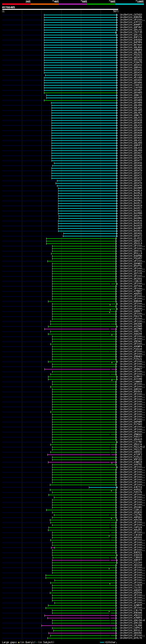Select the UniRef100_C1BKJ2 hit label
This screenshot has width=146, height=644.
131,509
